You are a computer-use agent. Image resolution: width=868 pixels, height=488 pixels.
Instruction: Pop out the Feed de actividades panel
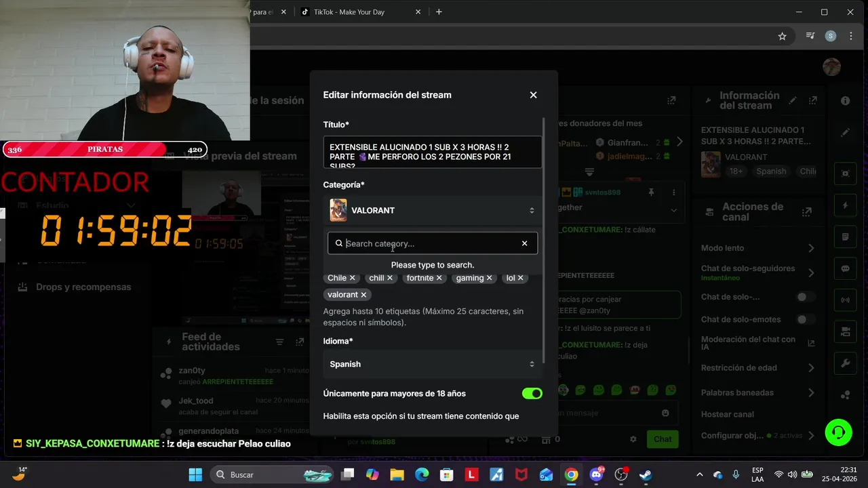coord(300,342)
